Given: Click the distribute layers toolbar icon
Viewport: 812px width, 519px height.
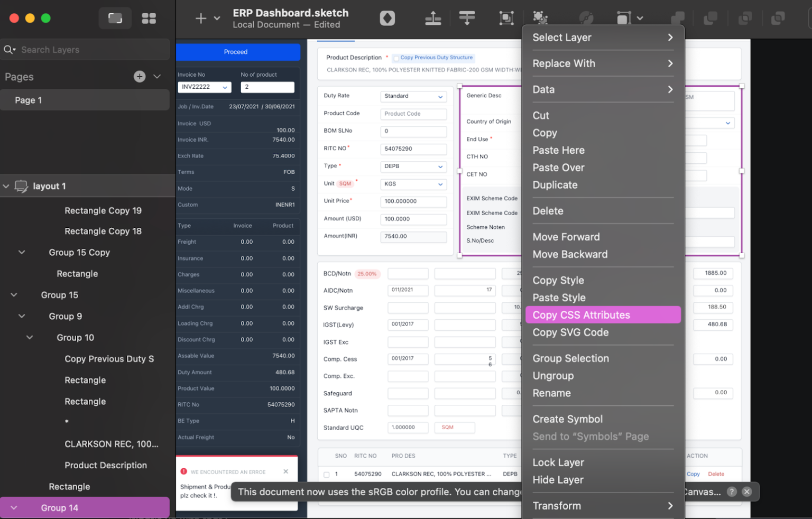Looking at the screenshot, I should [x=467, y=17].
